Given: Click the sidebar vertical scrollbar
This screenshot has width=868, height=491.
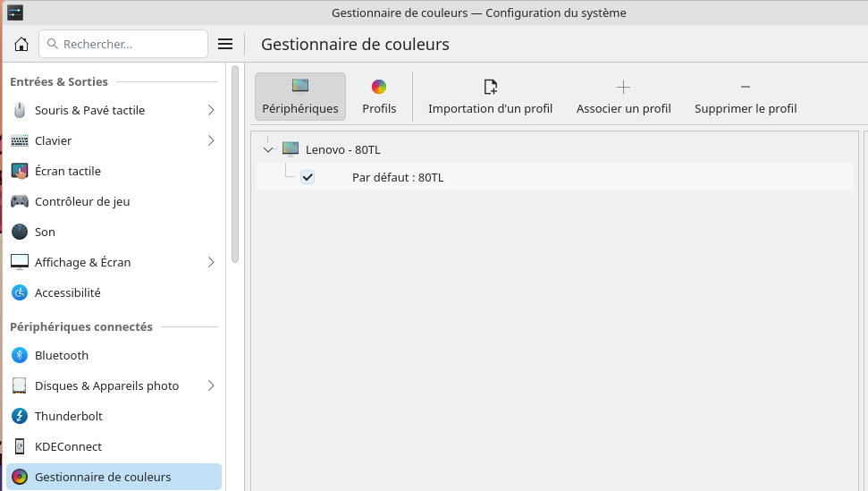Looking at the screenshot, I should click(x=235, y=164).
